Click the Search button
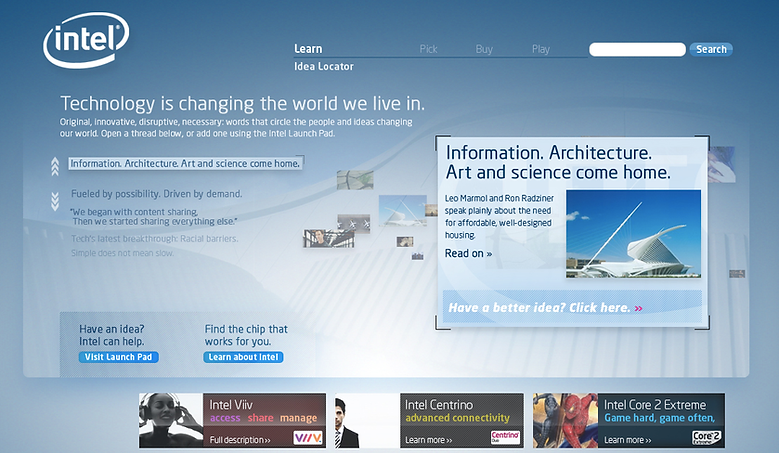This screenshot has height=453, width=779. 711,49
